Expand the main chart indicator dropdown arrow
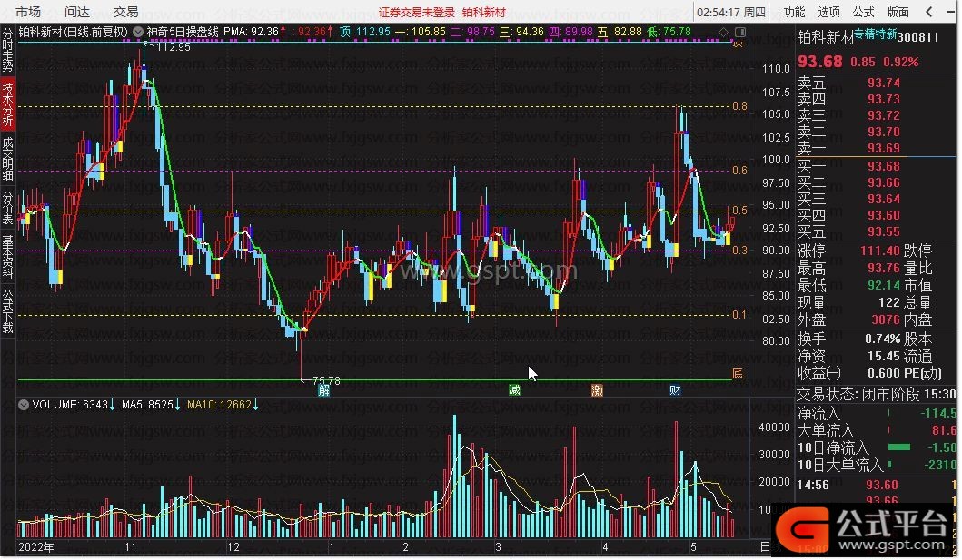962x560 pixels. (x=139, y=32)
